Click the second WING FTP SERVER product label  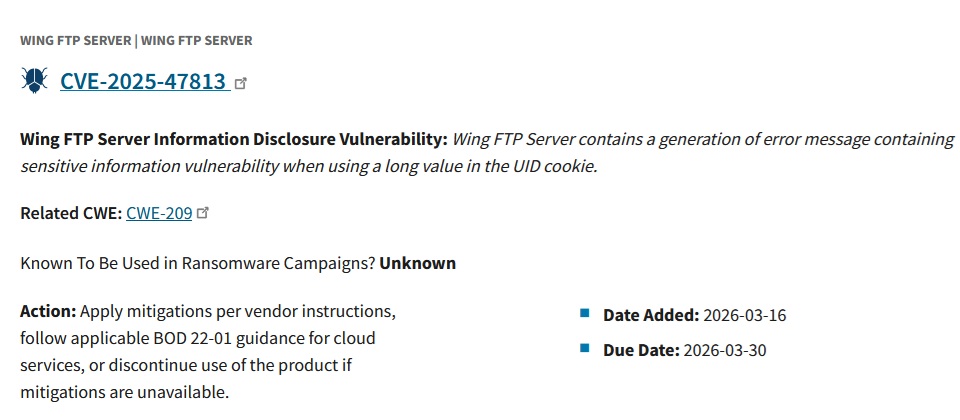coord(196,41)
